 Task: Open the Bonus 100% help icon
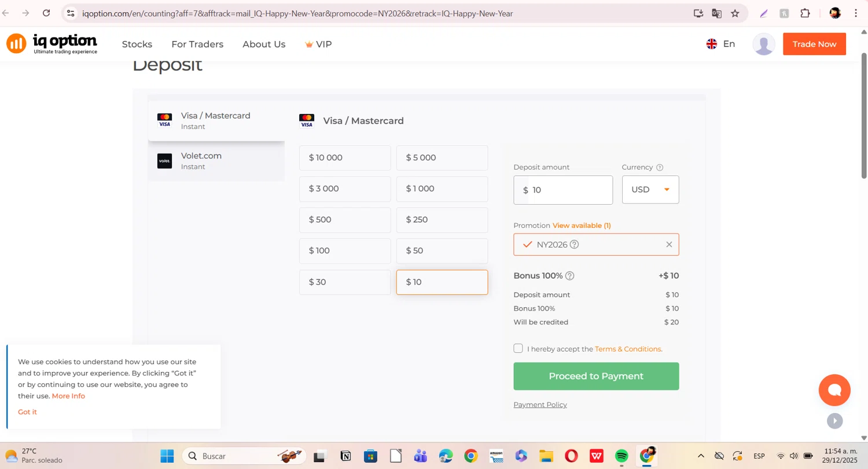pos(569,276)
